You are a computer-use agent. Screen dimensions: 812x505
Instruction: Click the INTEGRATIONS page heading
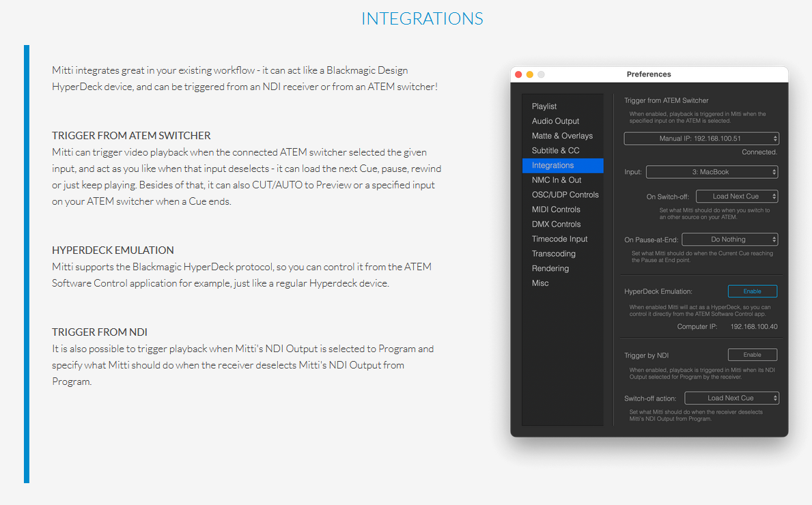[422, 18]
